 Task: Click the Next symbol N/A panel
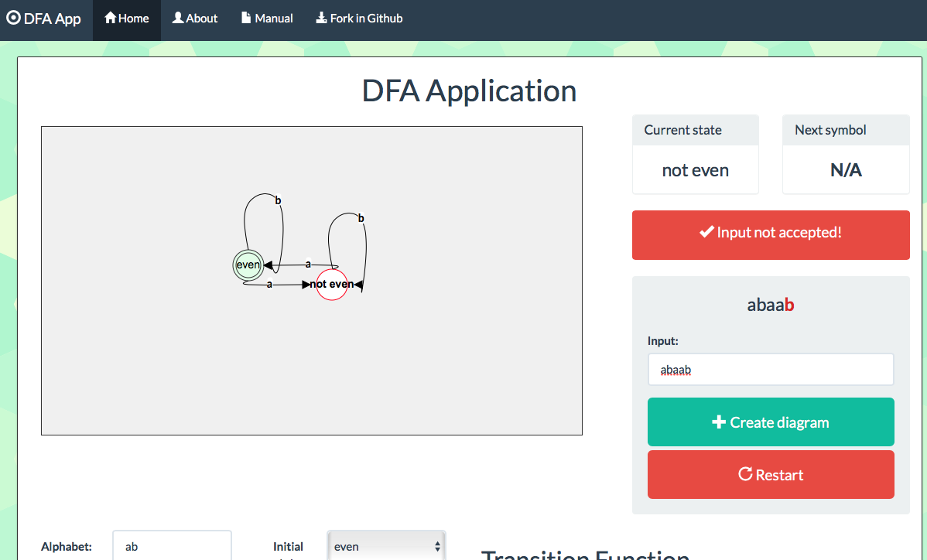click(845, 170)
